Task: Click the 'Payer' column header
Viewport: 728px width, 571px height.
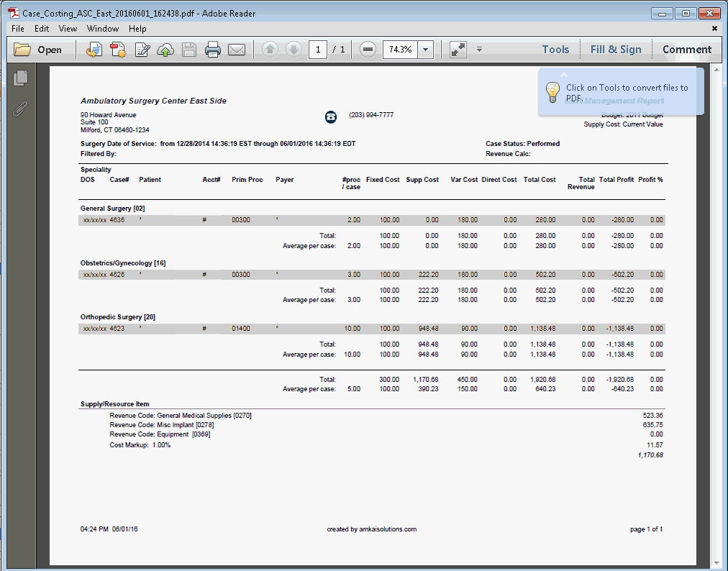Action: coord(285,180)
